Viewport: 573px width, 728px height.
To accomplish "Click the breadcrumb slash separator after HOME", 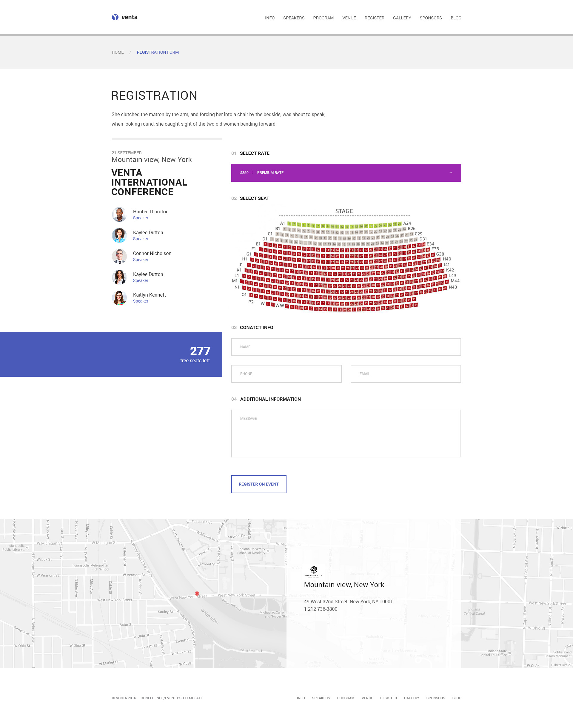I will coord(130,52).
